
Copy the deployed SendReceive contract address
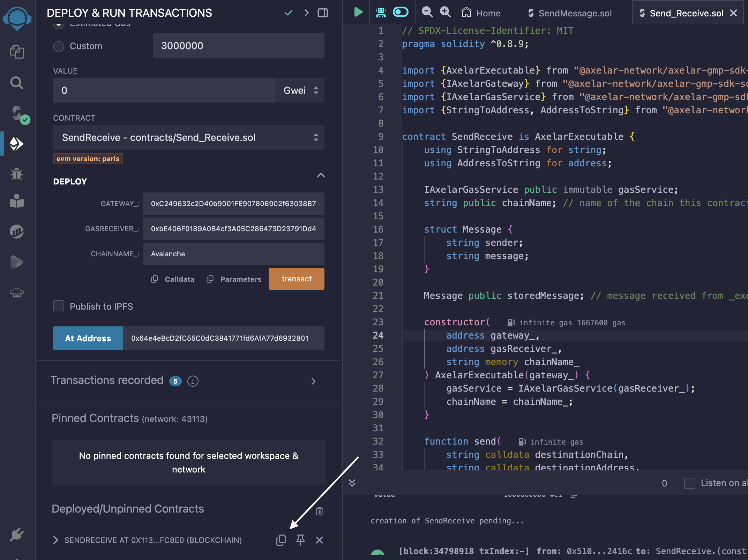(x=281, y=540)
